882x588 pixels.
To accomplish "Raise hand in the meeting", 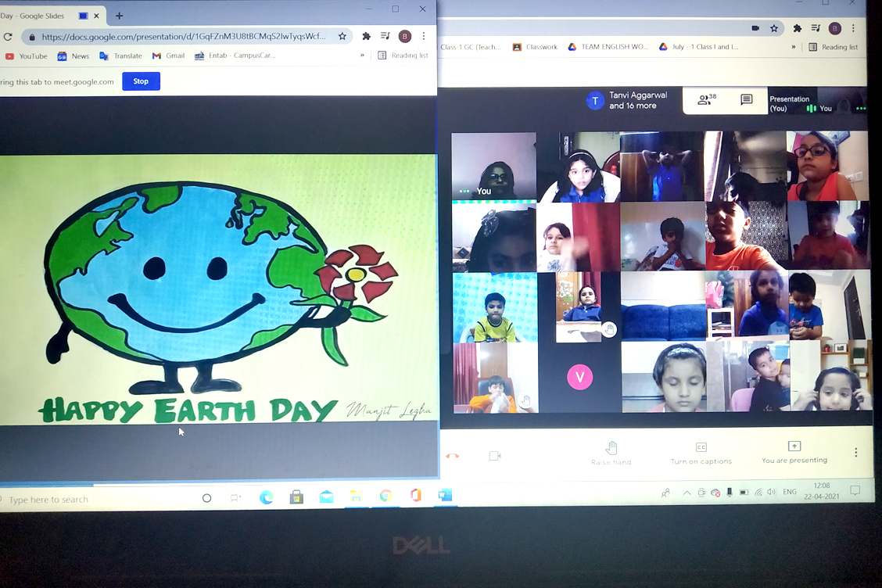I will click(x=611, y=452).
